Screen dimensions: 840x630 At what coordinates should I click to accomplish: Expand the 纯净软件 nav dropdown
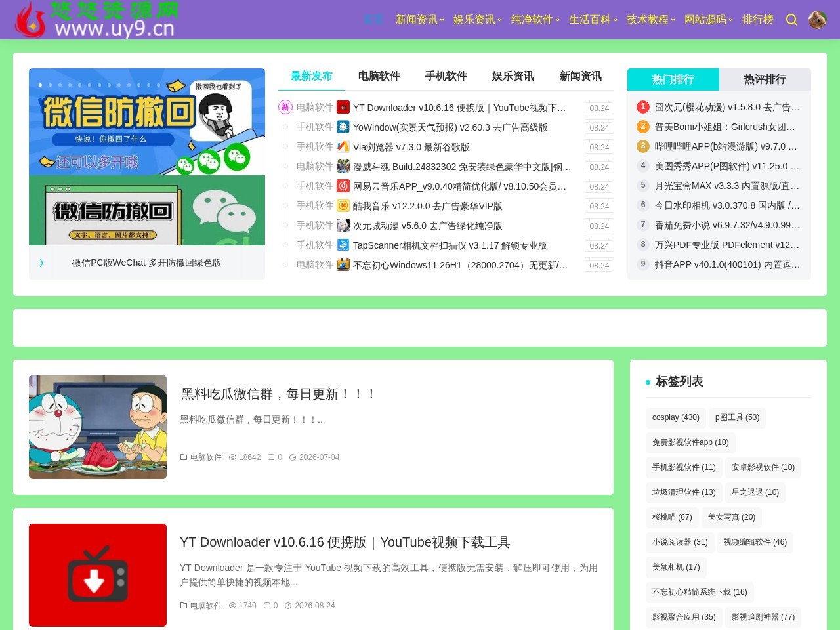[535, 20]
